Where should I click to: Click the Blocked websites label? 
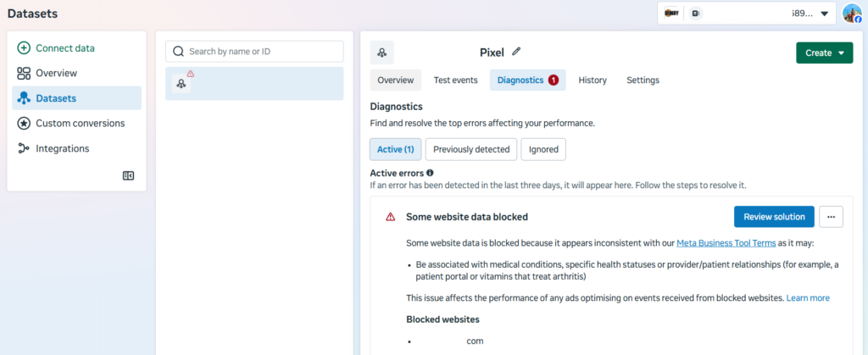(442, 319)
